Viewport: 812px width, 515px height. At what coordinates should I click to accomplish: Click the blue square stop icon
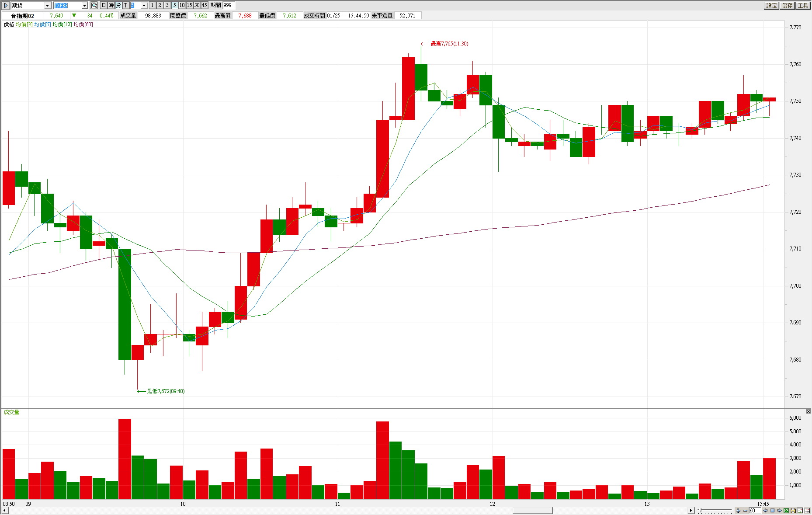click(772, 511)
